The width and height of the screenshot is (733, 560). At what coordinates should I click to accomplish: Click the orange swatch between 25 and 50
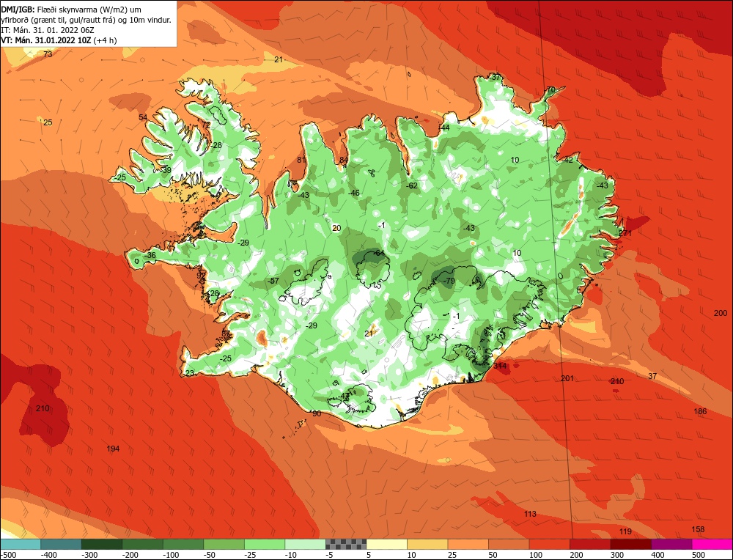tap(468, 544)
